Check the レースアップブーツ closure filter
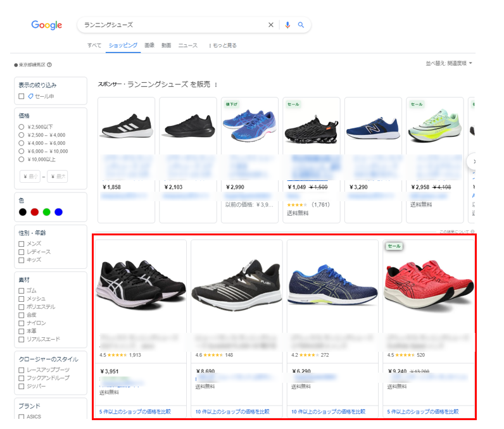The height and width of the screenshot is (429, 504). coord(22,370)
